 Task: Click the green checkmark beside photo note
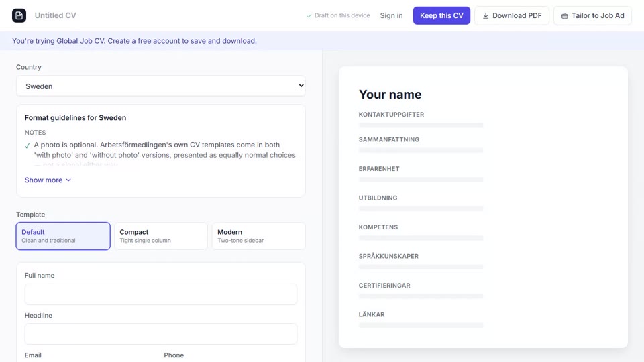28,145
